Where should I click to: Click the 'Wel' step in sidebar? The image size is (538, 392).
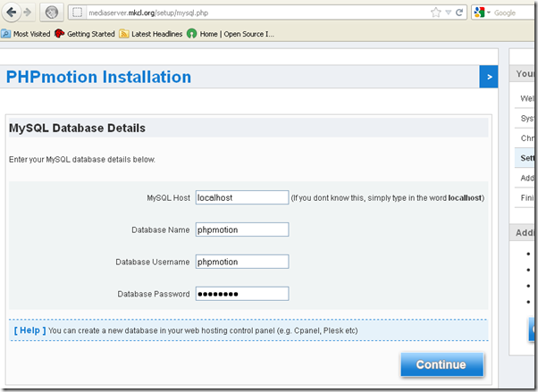point(526,98)
